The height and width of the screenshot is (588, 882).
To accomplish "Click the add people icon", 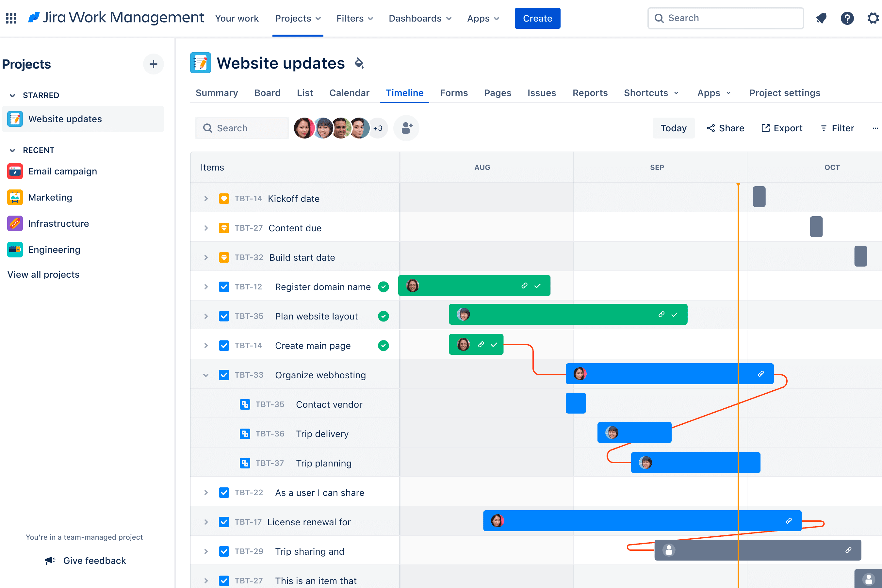I will (406, 128).
